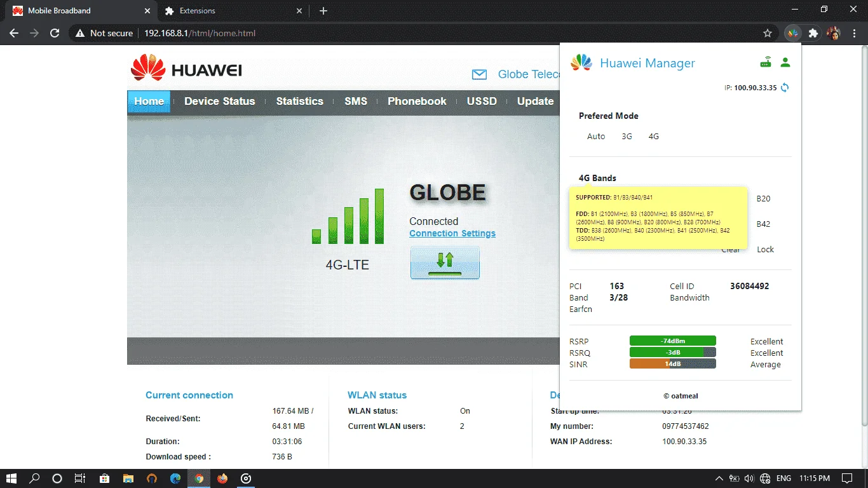
Task: Open the Home tab of the router page
Action: 149,101
